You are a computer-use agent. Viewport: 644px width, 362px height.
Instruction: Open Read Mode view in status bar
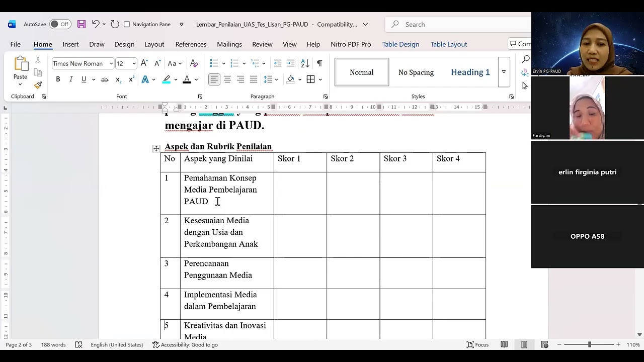504,344
